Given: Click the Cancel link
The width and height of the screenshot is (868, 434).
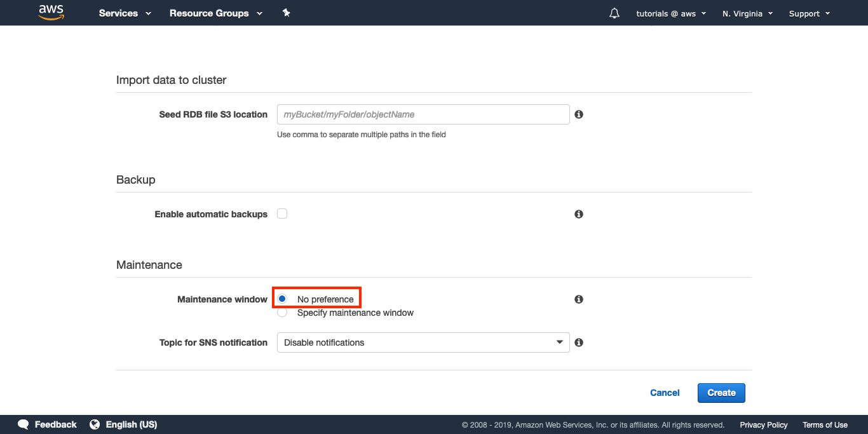Looking at the screenshot, I should 665,393.
